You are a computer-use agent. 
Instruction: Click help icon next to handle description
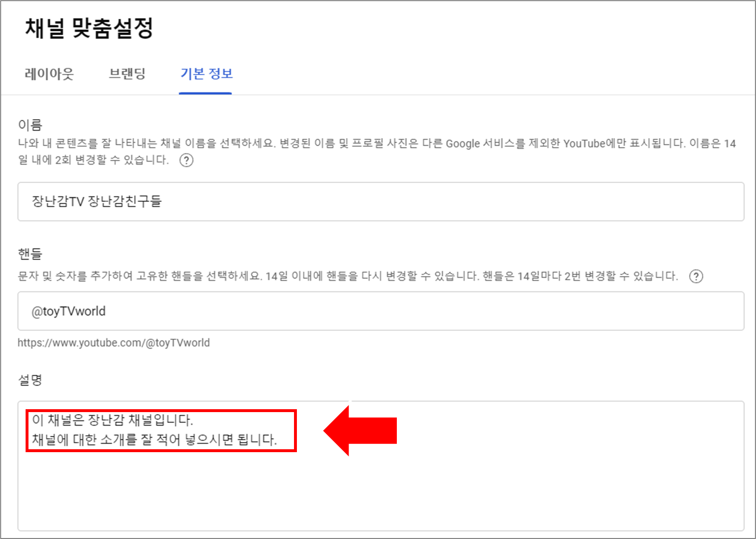coord(696,276)
